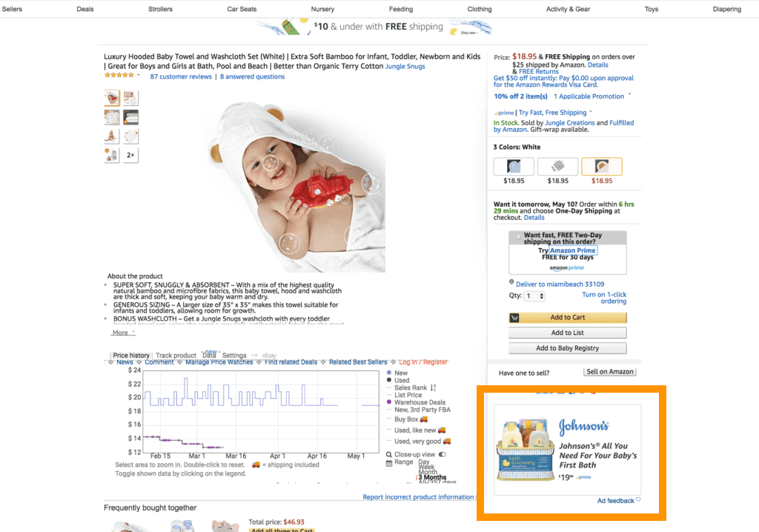Click the Buy Box truck icon

pos(424,419)
